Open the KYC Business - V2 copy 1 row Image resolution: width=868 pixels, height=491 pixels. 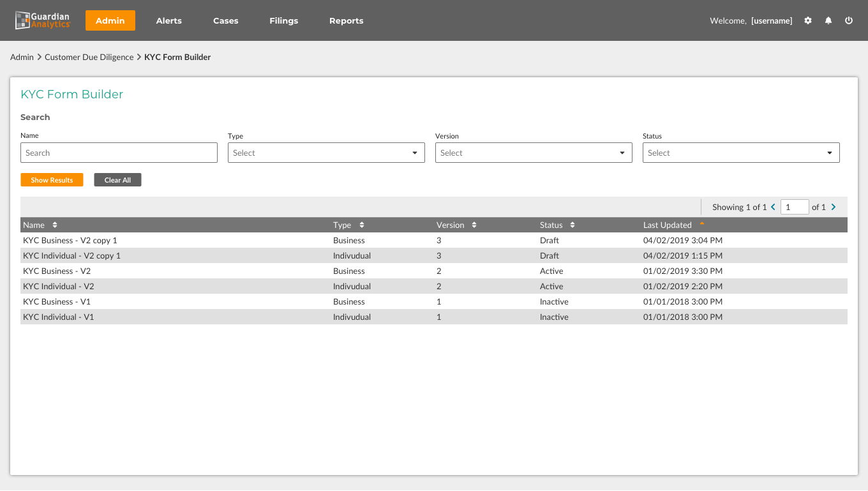click(x=434, y=240)
